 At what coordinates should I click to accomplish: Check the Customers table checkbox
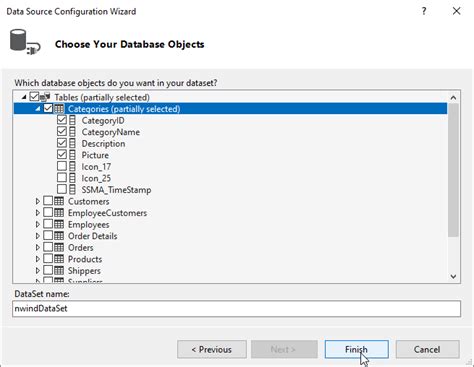click(48, 201)
